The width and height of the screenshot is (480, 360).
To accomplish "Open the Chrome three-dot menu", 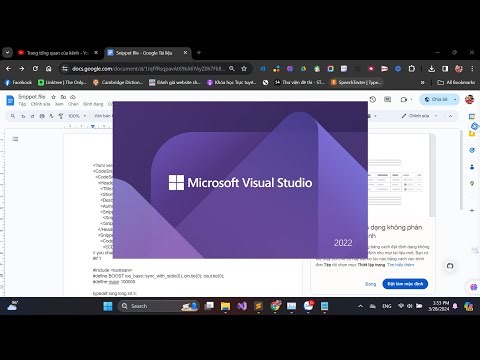I will [472, 69].
